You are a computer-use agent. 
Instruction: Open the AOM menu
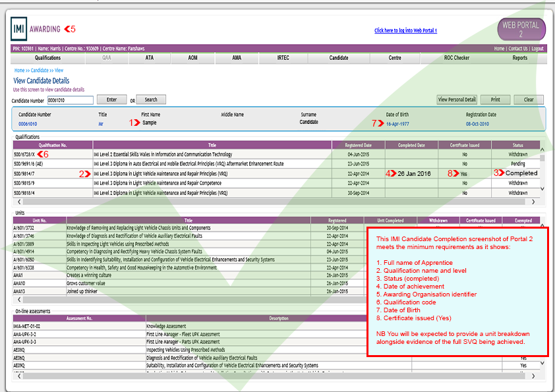[192, 58]
